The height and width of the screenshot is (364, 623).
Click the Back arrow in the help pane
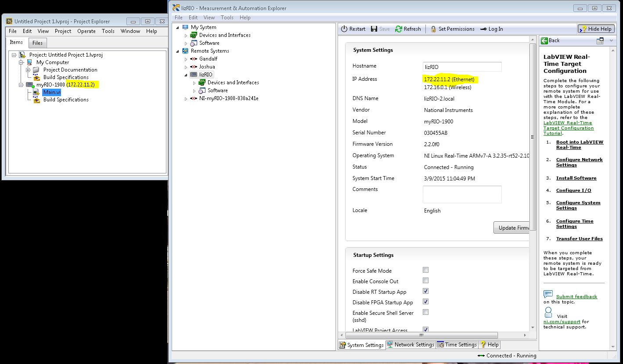coord(544,40)
